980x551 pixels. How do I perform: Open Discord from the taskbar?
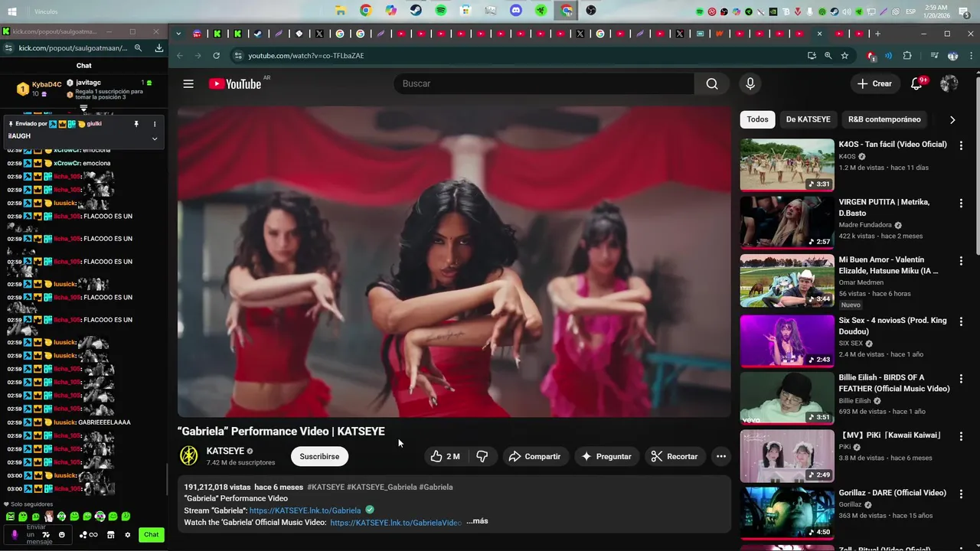pyautogui.click(x=516, y=11)
